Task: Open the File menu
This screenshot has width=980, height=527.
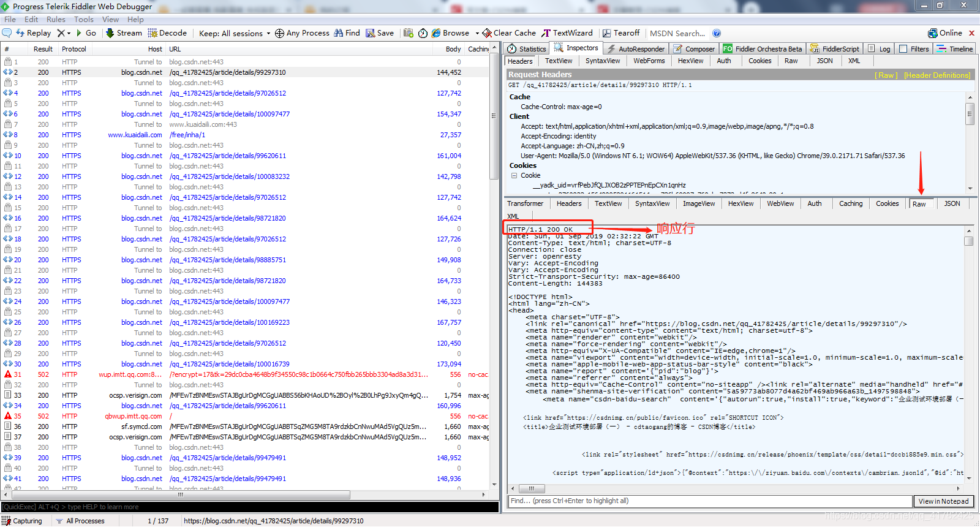Action: (x=10, y=20)
